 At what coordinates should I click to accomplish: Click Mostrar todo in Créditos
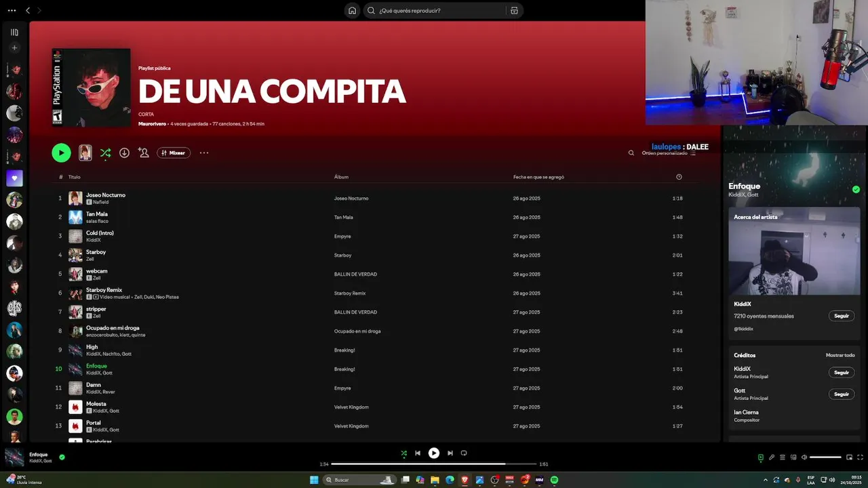point(840,355)
